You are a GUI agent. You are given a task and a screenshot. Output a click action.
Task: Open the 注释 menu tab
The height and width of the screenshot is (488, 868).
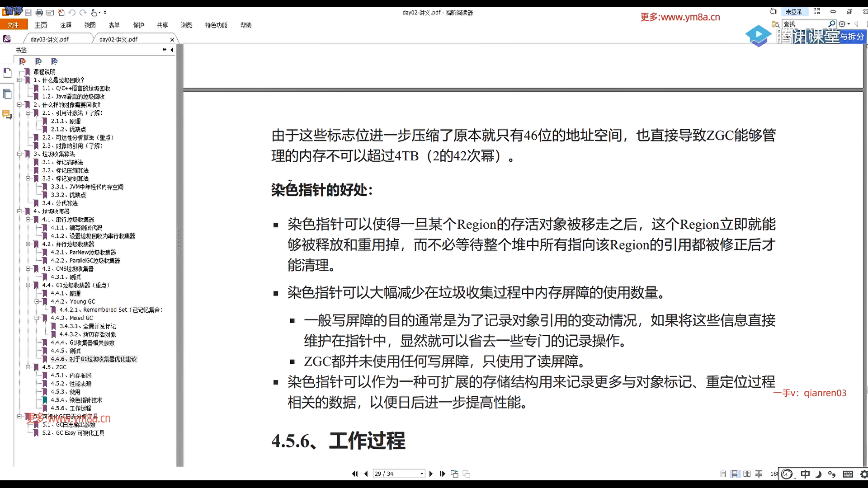[x=66, y=25]
